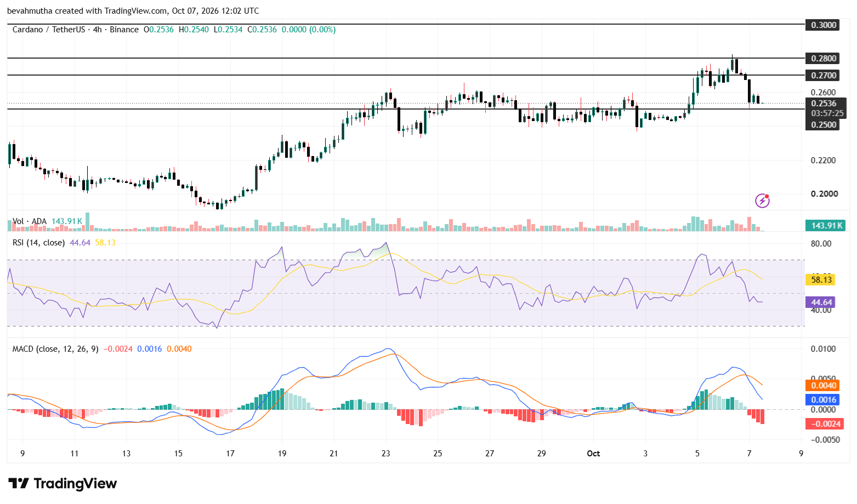This screenshot has width=857, height=504.
Task: Click the date label 7
Action: [x=749, y=453]
